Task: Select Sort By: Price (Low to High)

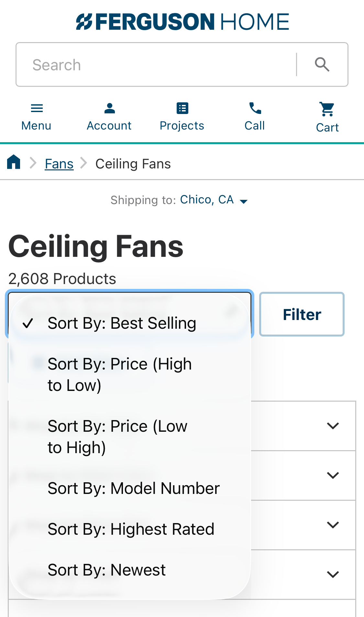Action: point(117,436)
